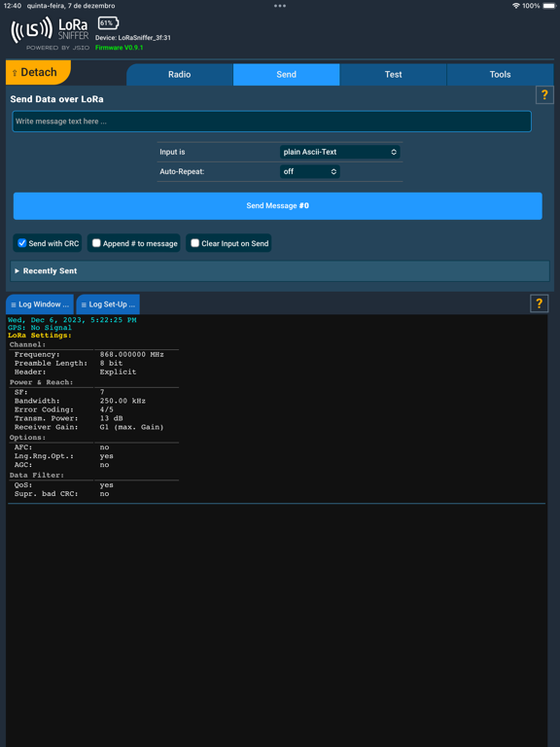Check the 61% device battery indicator
Image resolution: width=560 pixels, height=747 pixels.
108,23
